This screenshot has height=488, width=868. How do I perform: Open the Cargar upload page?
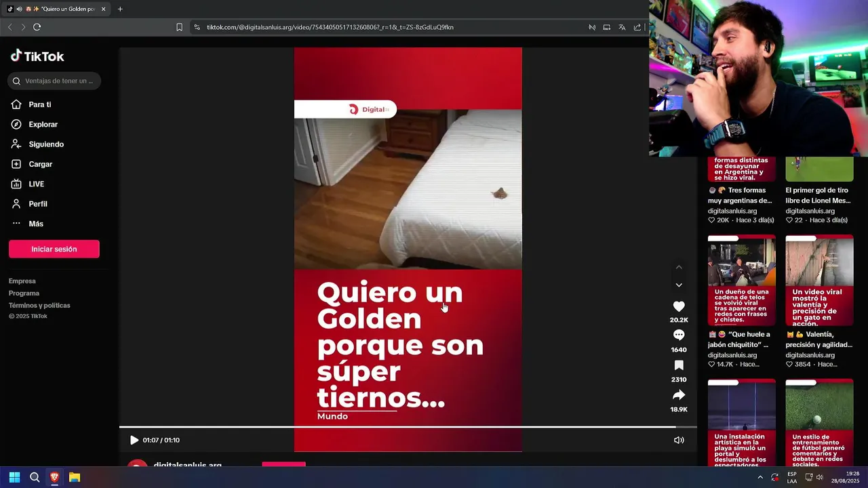(40, 164)
